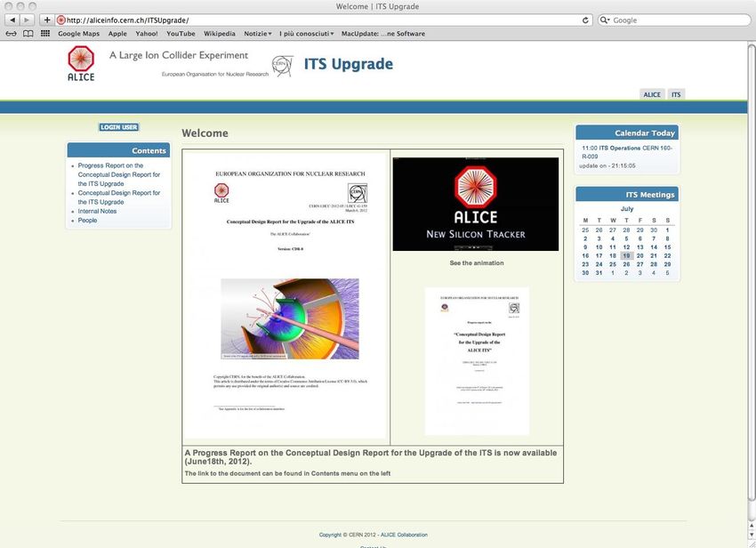Click the LOGIN USER button
756x548 pixels.
[118, 127]
